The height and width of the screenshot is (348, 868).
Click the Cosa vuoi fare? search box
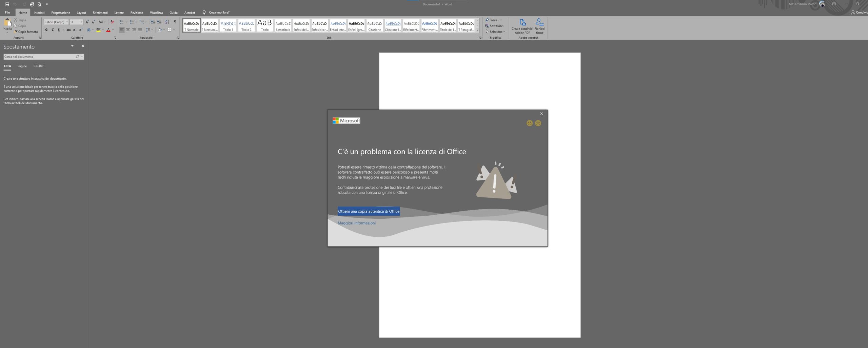point(219,13)
